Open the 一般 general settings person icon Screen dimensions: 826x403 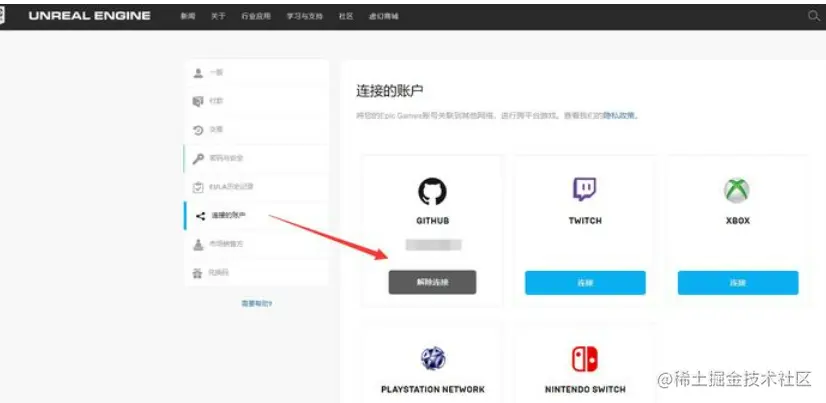[198, 73]
